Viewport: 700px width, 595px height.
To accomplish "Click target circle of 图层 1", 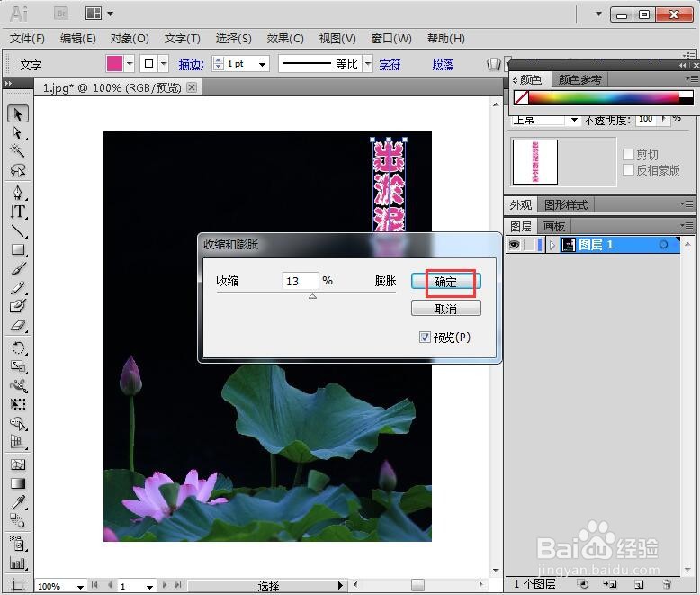I will (x=663, y=244).
